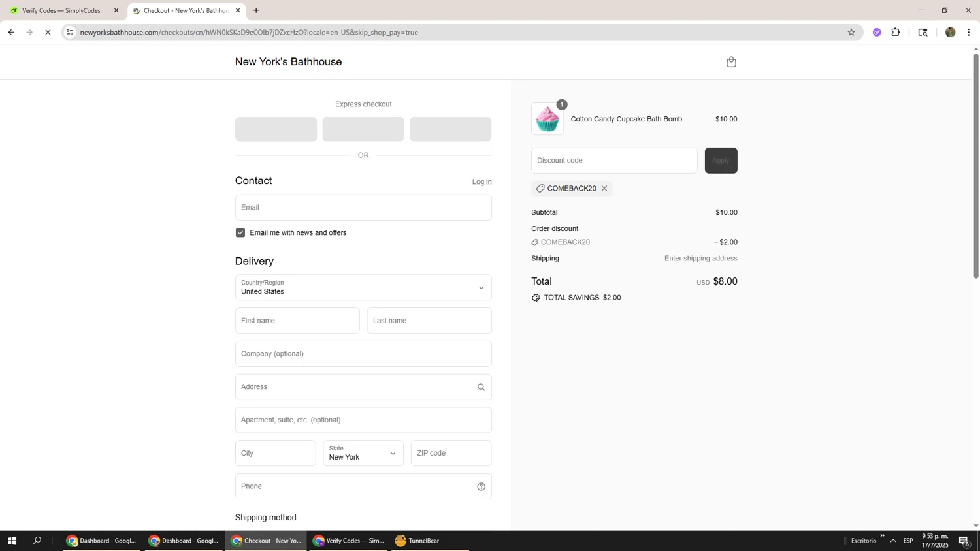Click the ZIP code field
The image size is (980, 551).
click(x=451, y=453)
